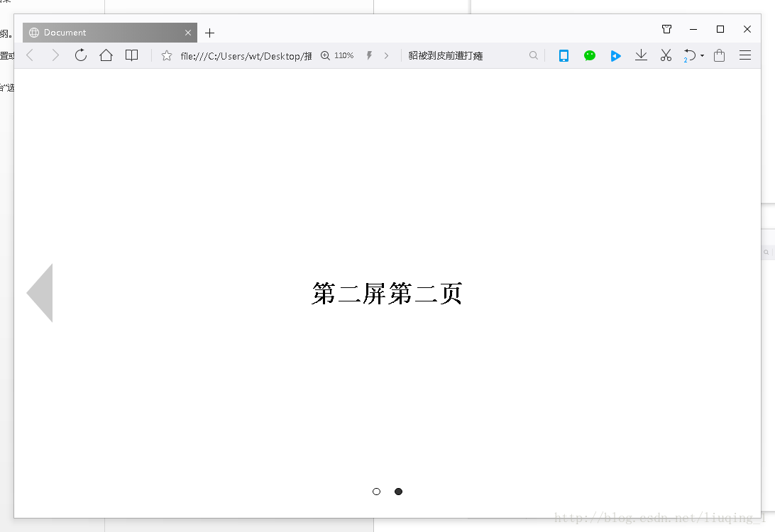Reload the page with the refresh icon

tap(81, 55)
